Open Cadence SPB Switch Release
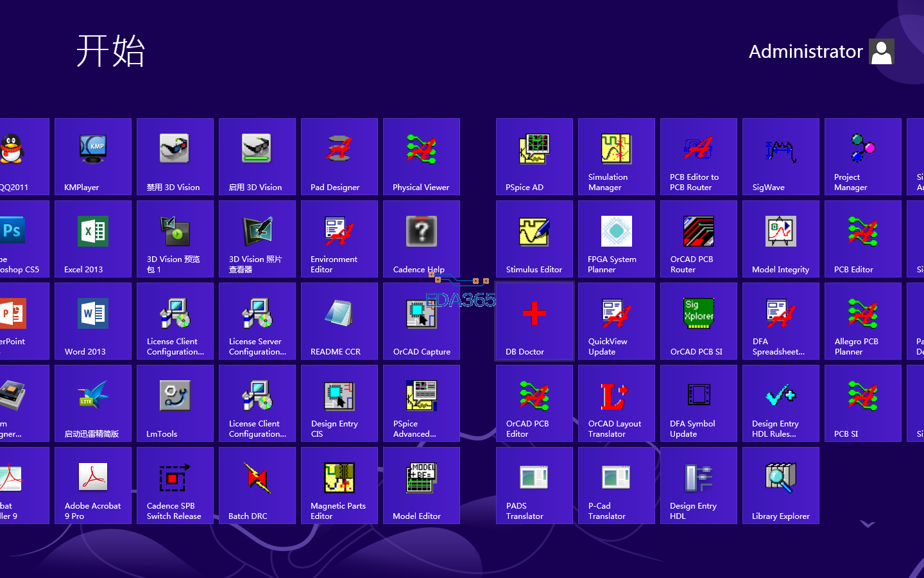 [175, 486]
